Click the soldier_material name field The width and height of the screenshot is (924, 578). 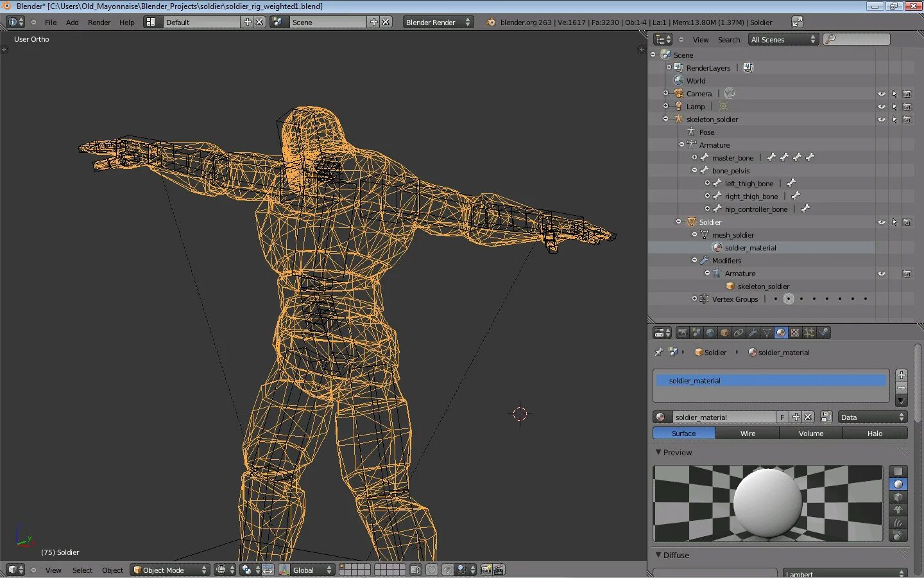(723, 417)
